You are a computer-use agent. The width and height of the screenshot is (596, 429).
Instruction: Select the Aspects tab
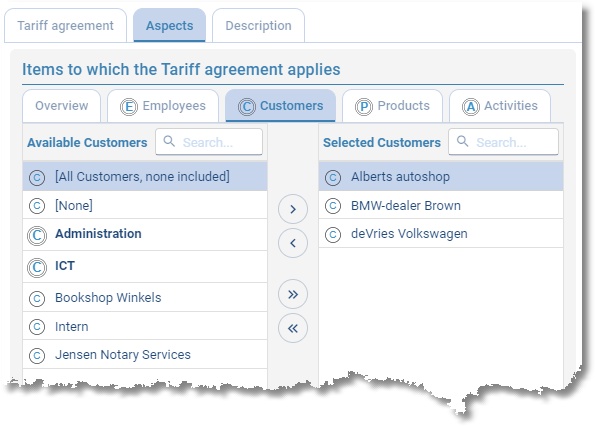(170, 25)
